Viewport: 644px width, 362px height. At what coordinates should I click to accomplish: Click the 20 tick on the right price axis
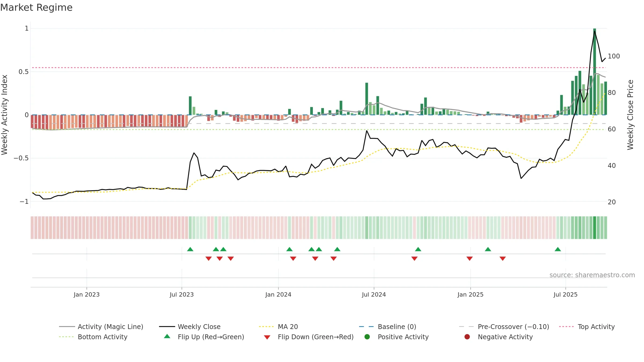612,202
